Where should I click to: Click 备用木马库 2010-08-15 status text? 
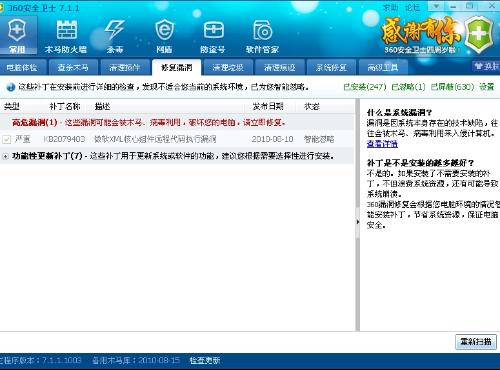tap(136, 360)
